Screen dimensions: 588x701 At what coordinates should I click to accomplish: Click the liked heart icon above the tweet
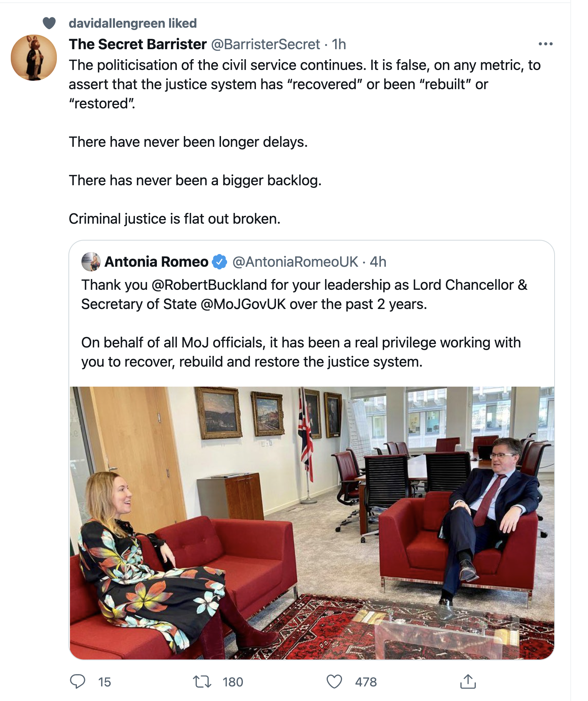49,23
